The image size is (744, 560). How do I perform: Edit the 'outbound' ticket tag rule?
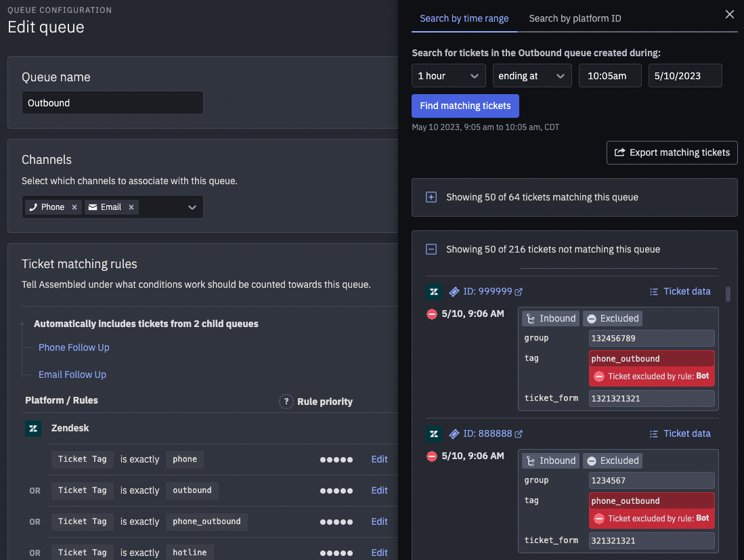coord(379,491)
